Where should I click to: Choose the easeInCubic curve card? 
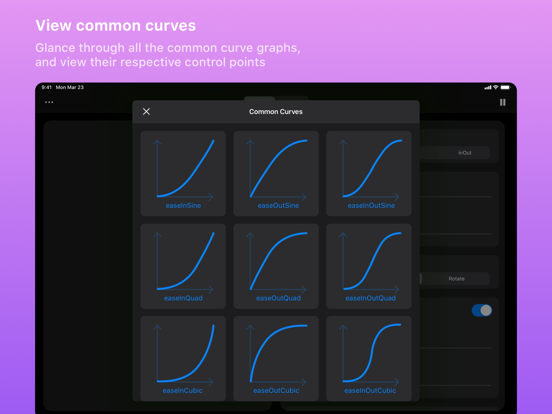tap(183, 358)
